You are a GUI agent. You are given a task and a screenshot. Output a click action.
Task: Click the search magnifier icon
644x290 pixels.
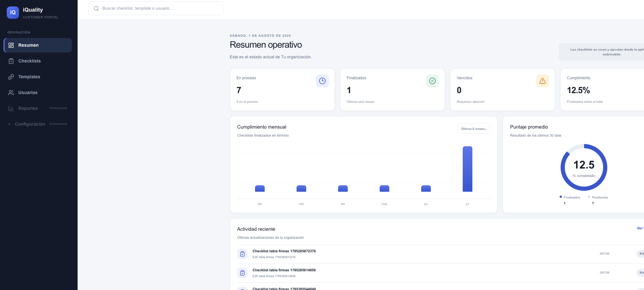pyautogui.click(x=96, y=8)
